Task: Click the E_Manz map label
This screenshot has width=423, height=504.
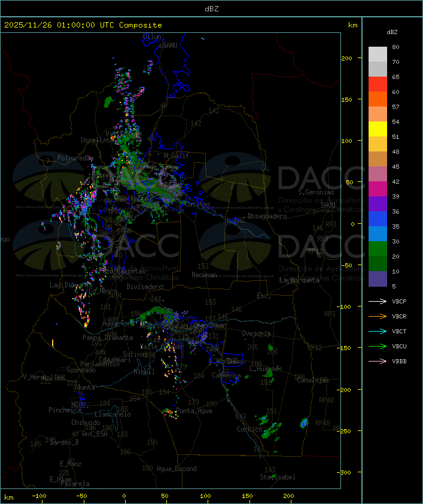Action: [71, 464]
